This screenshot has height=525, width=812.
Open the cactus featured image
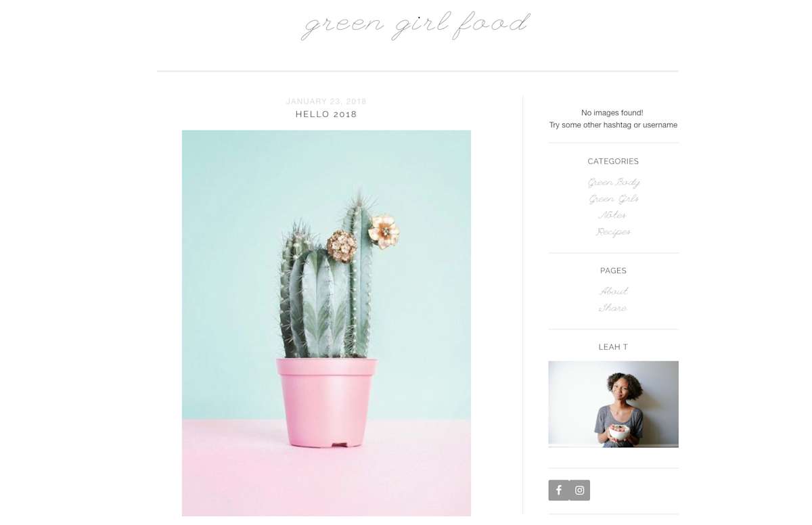pyautogui.click(x=326, y=323)
